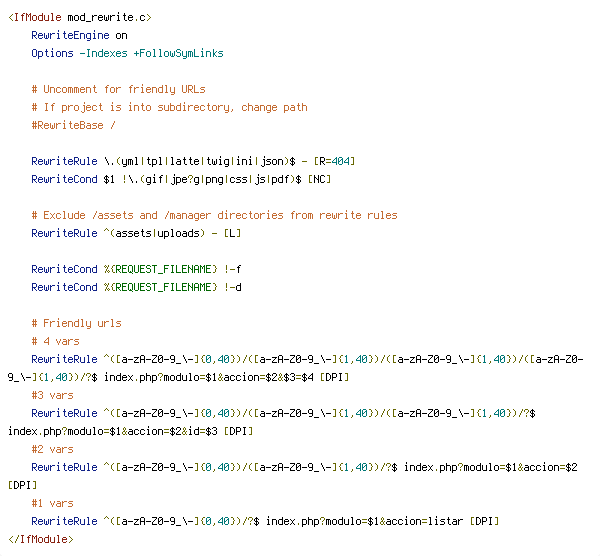Select the Options -Indexes +FollowSymLinks line
600x556 pixels.
pyautogui.click(x=127, y=53)
